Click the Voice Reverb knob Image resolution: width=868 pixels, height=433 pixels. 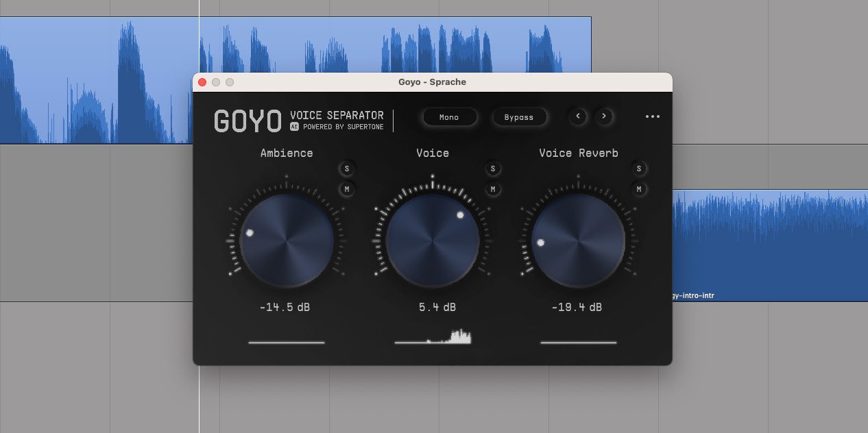(579, 240)
